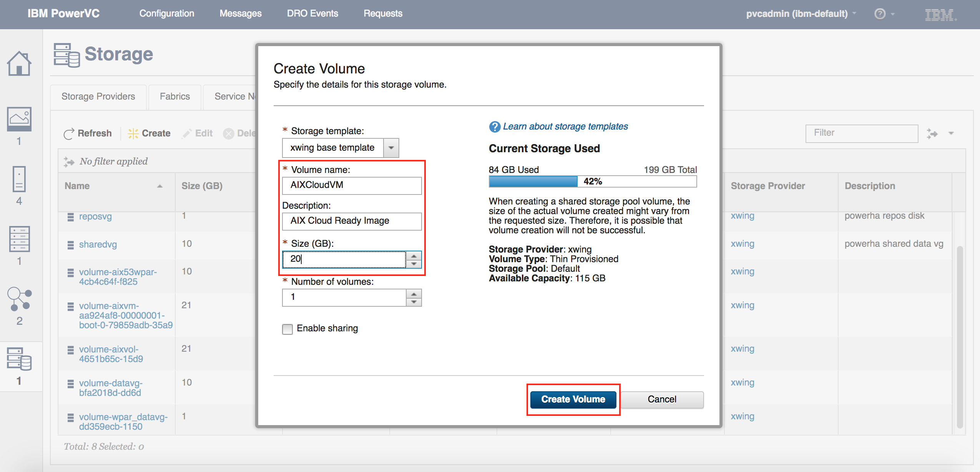980x472 pixels.
Task: Click the volume table vertical scrollbar
Action: 960,336
